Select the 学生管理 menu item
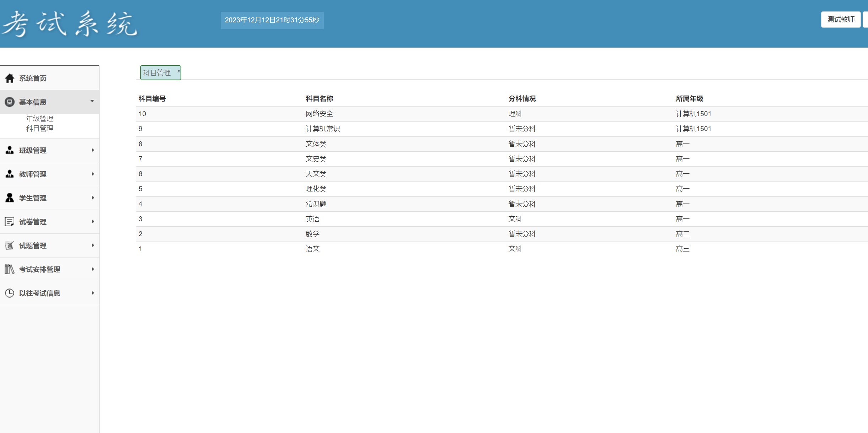This screenshot has height=433, width=868. pyautogui.click(x=50, y=198)
